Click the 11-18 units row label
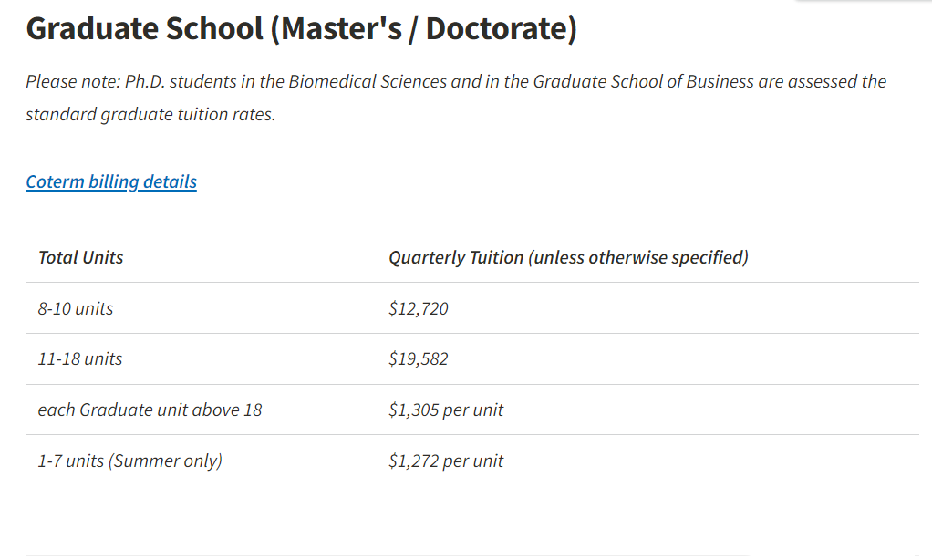 tap(80, 359)
